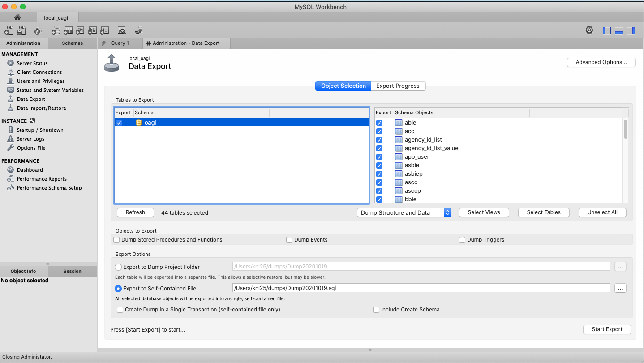Viewport: 644px width, 363px height.
Task: Switch to the Schemas sidebar tab
Action: (x=73, y=43)
